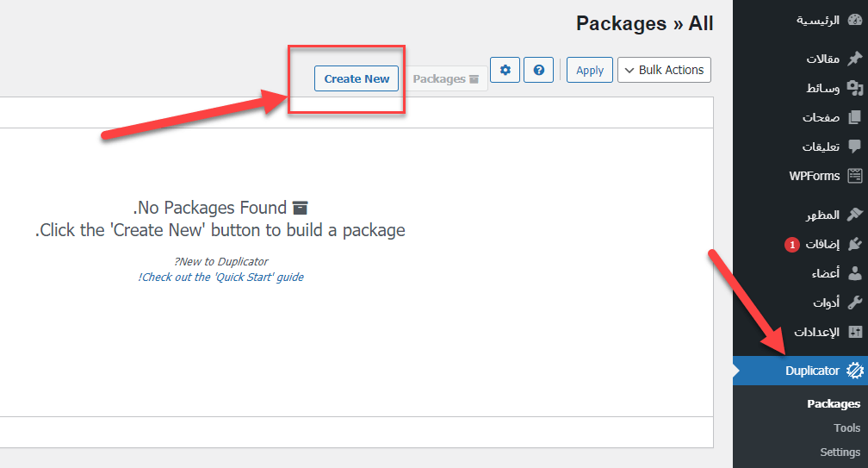Click the settings gear icon button
868x468 pixels.
[505, 70]
